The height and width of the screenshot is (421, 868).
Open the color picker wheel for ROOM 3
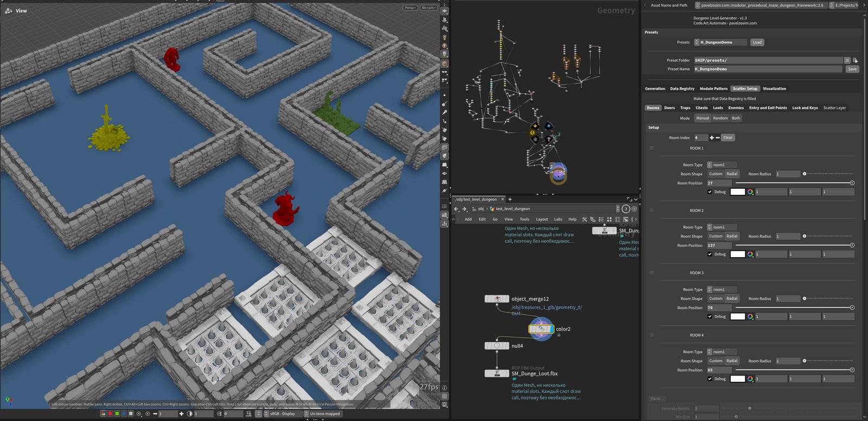(750, 316)
